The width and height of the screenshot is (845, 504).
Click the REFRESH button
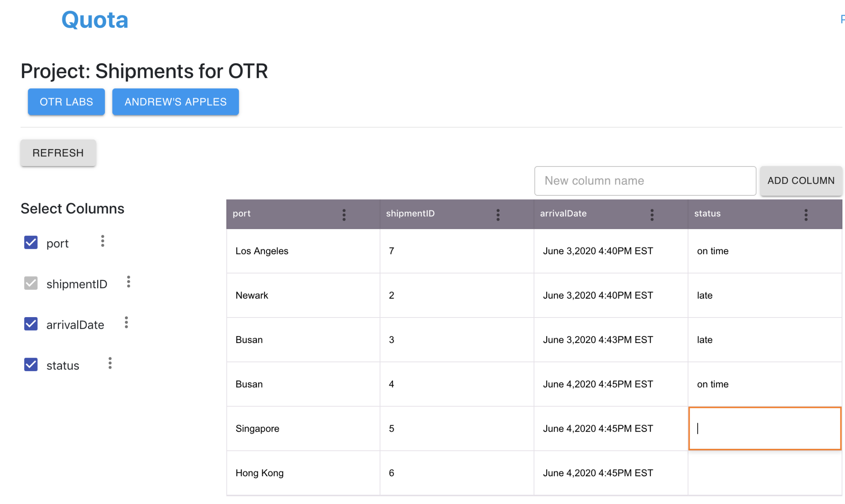tap(58, 153)
